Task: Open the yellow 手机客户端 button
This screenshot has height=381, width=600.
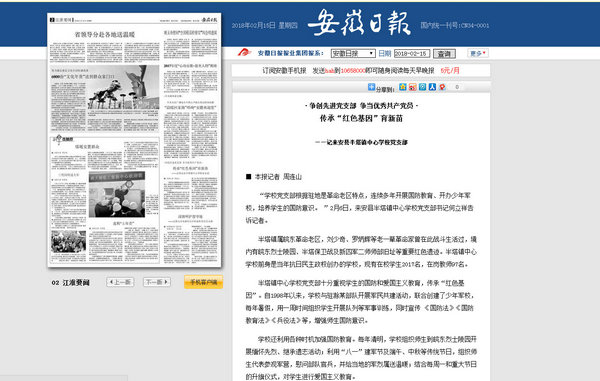Action: [203, 282]
